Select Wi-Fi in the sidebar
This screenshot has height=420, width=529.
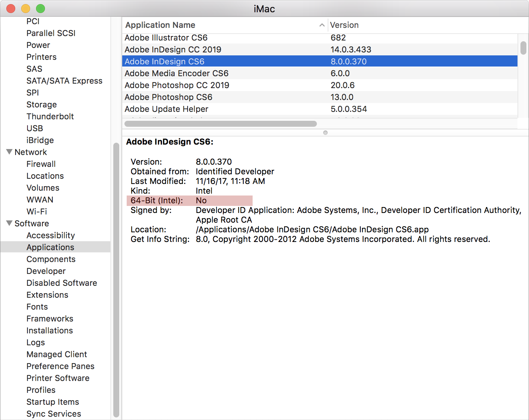36,211
